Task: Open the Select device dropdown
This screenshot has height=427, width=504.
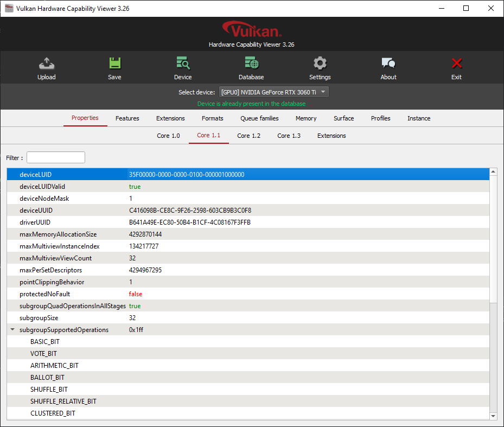Action: (x=273, y=92)
